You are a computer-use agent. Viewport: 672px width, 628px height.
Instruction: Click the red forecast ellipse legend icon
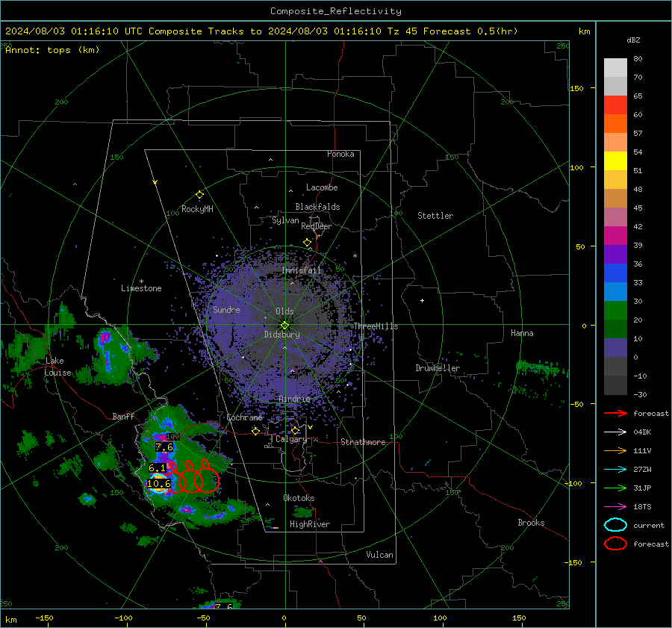tap(615, 544)
